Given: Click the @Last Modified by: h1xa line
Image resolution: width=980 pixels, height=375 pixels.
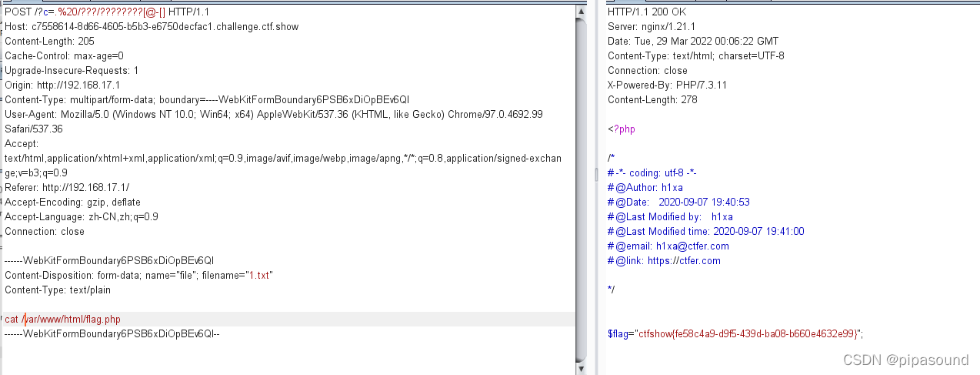Looking at the screenshot, I should coord(670,217).
